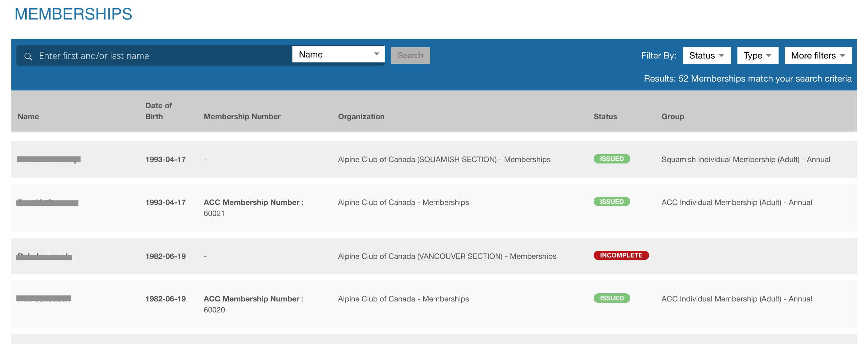The width and height of the screenshot is (868, 344).
Task: Open the Name search-type dropdown
Action: (x=339, y=54)
